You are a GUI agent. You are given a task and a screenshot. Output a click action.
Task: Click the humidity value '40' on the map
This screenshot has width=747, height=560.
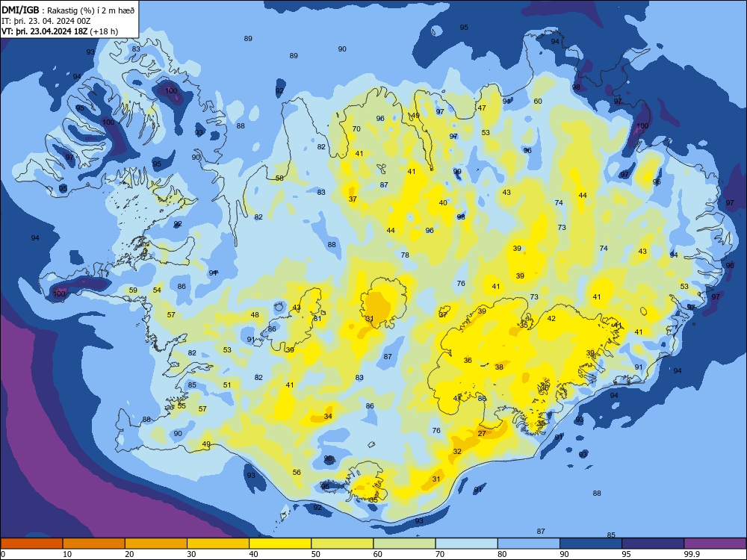pyautogui.click(x=443, y=203)
